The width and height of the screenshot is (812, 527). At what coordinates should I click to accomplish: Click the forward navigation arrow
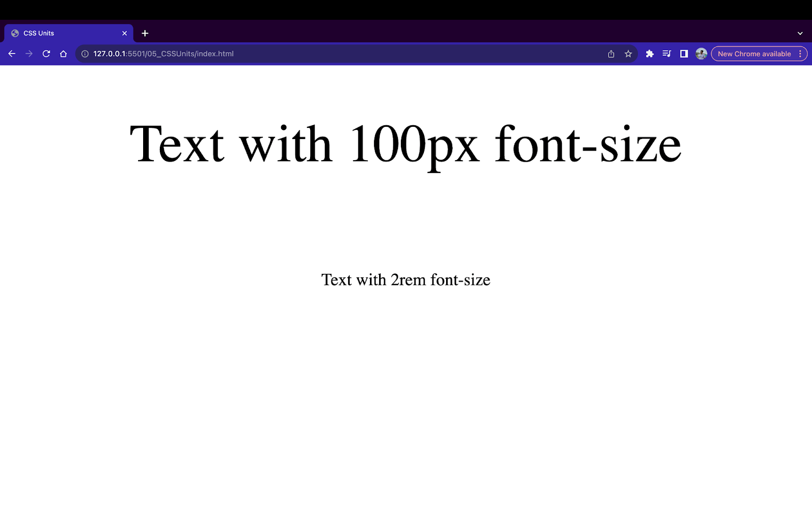(29, 53)
